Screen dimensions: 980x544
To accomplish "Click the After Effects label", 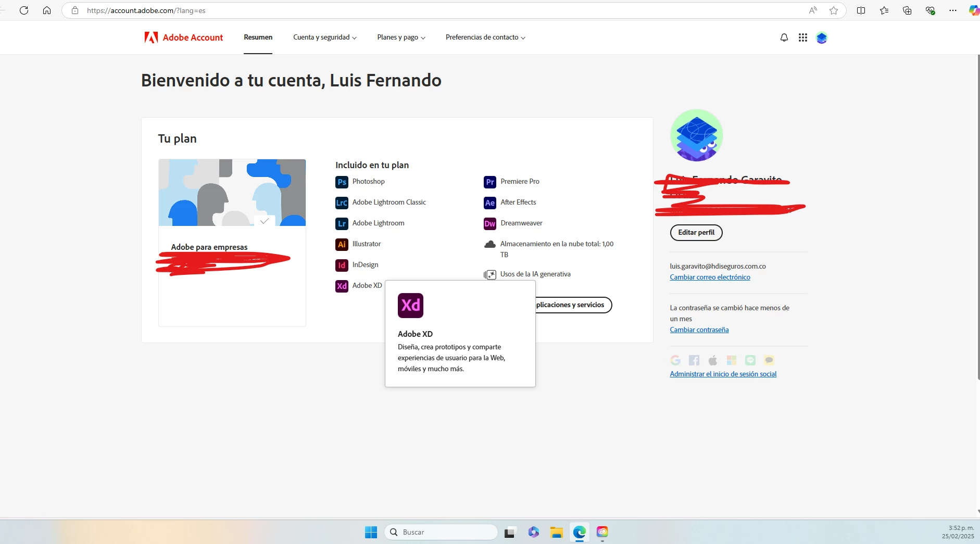I will click(518, 203).
